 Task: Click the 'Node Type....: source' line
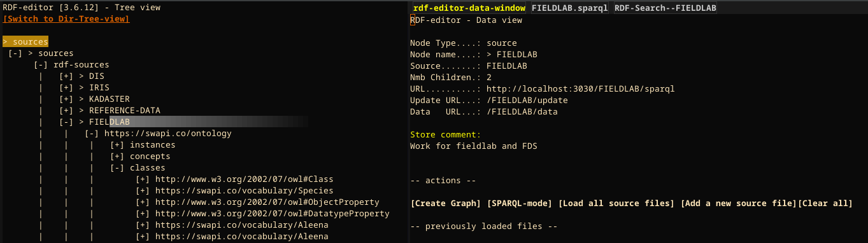point(464,43)
